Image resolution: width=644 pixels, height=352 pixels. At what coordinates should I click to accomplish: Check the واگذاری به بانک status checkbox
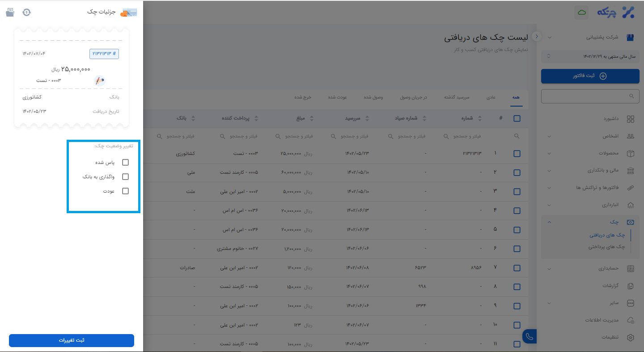coord(125,176)
